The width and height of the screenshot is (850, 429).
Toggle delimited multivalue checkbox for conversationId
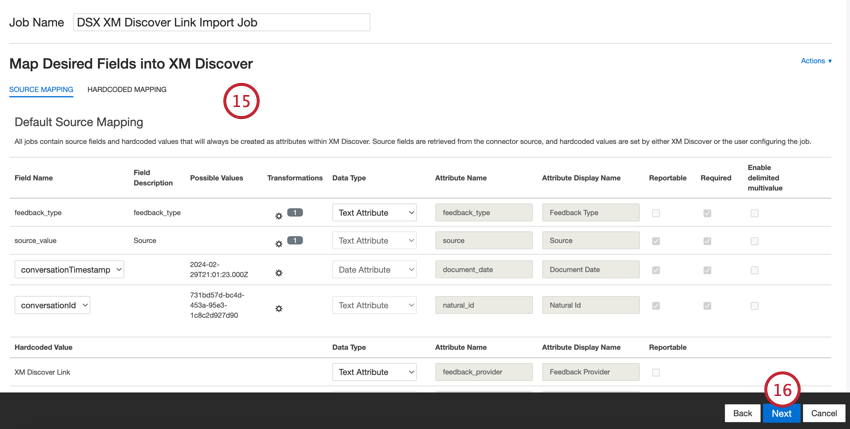(x=755, y=306)
